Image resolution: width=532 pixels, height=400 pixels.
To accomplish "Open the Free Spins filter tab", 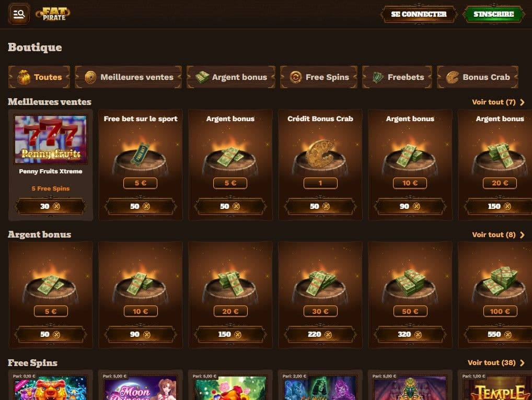I will (319, 77).
